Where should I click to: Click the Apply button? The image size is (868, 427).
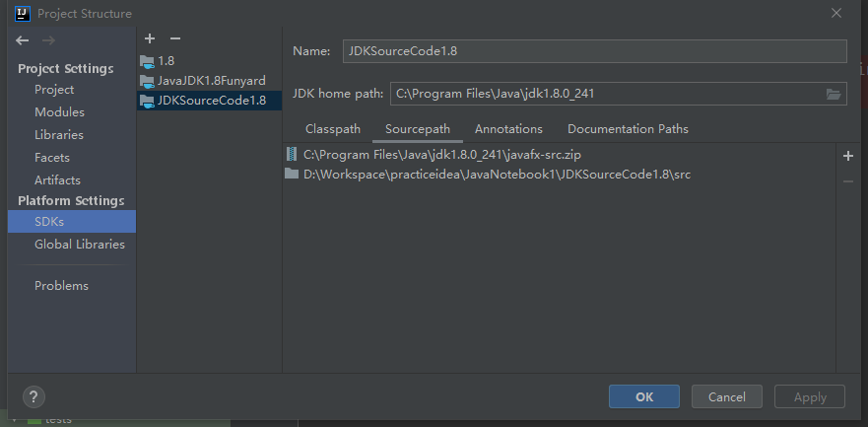click(810, 396)
